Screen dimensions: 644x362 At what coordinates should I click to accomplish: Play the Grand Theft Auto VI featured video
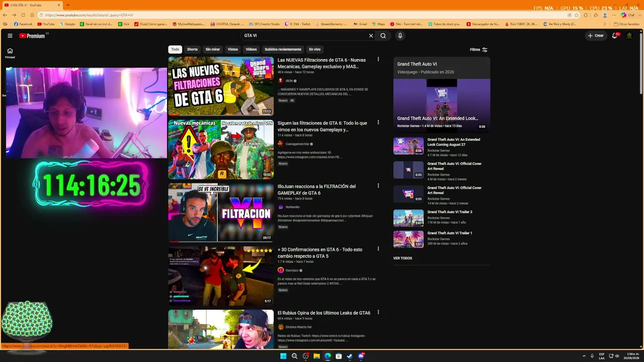[x=442, y=105]
